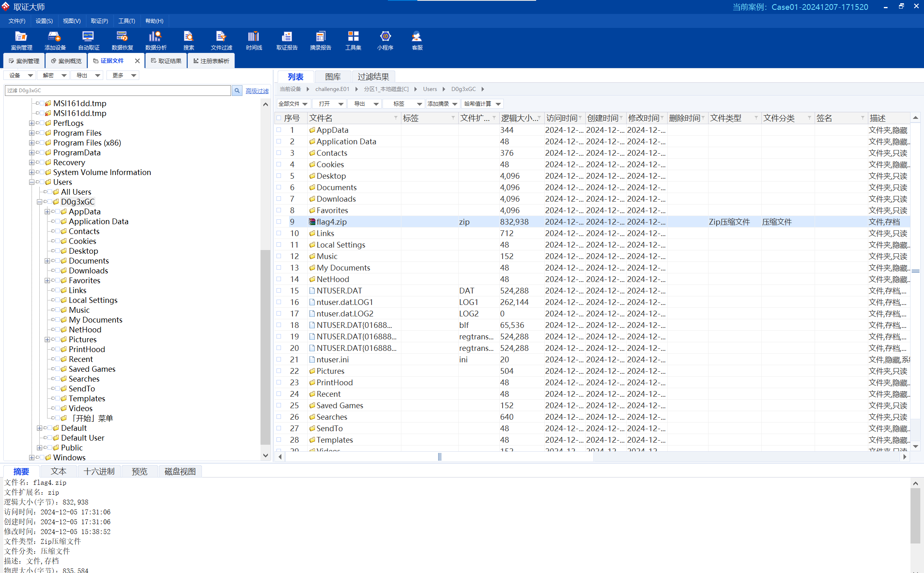Click the 搜索 toolbar icon

coord(188,41)
